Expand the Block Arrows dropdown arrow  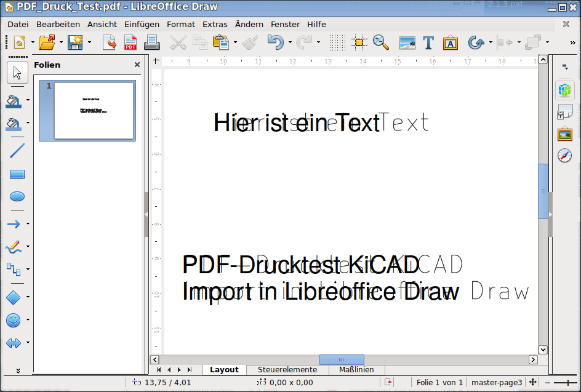point(28,343)
